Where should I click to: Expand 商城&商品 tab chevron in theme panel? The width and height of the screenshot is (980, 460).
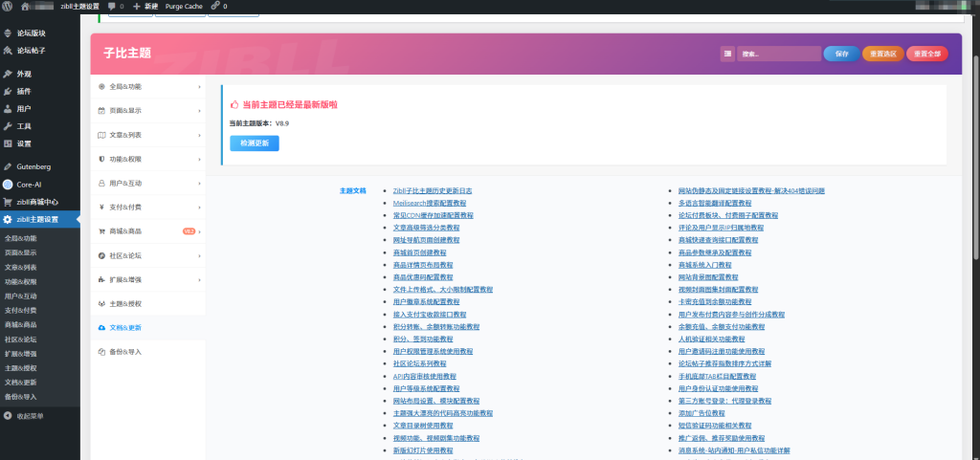click(x=199, y=231)
